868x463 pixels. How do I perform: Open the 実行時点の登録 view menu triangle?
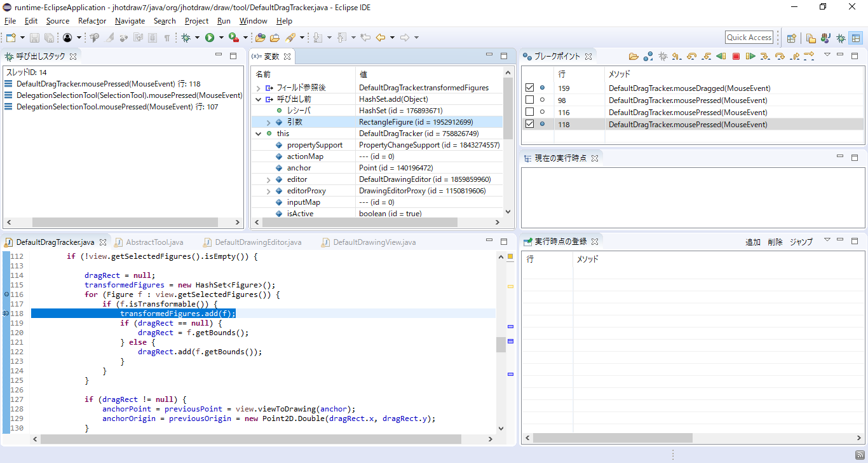pyautogui.click(x=827, y=240)
